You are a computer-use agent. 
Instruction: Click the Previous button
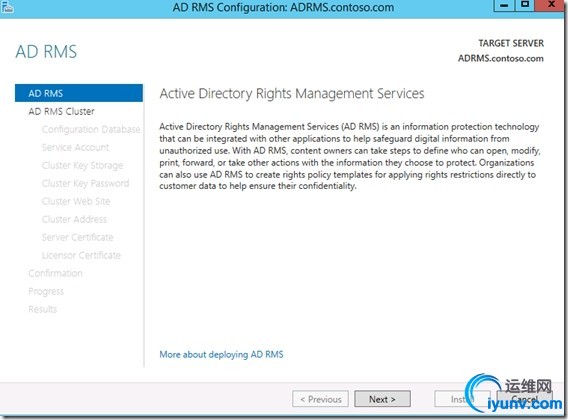click(321, 399)
